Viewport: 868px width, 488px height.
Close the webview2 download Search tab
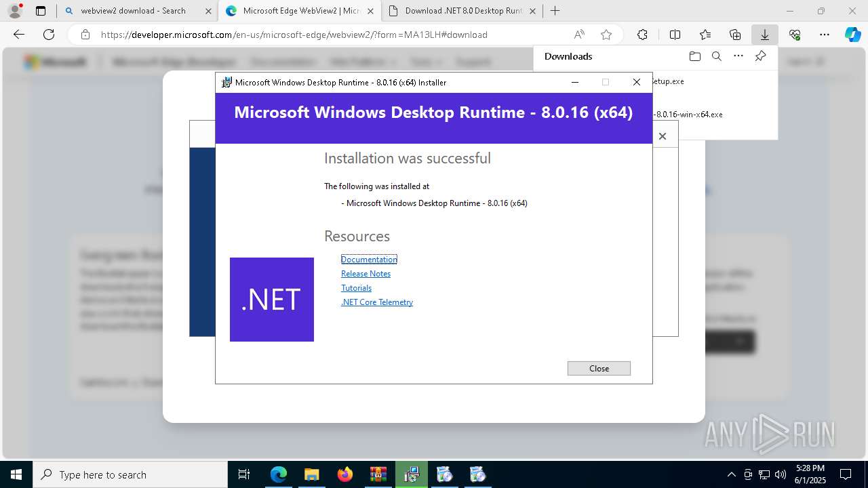coord(208,11)
